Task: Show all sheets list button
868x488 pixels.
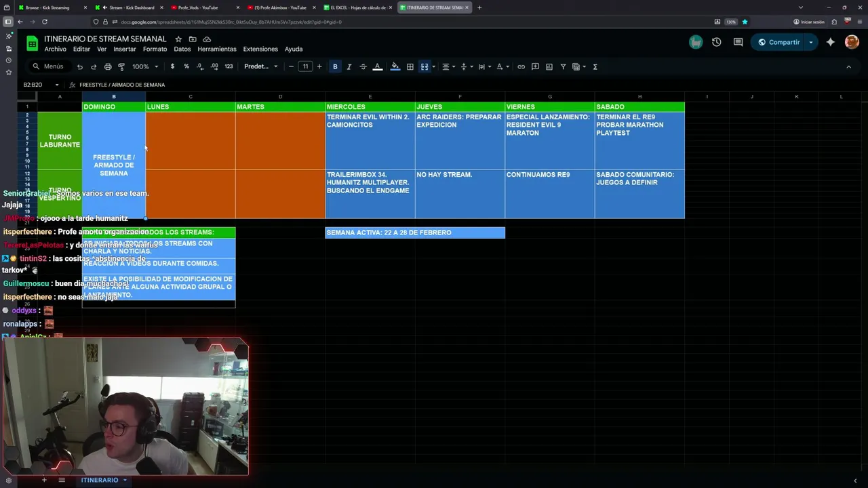Action: 62,480
